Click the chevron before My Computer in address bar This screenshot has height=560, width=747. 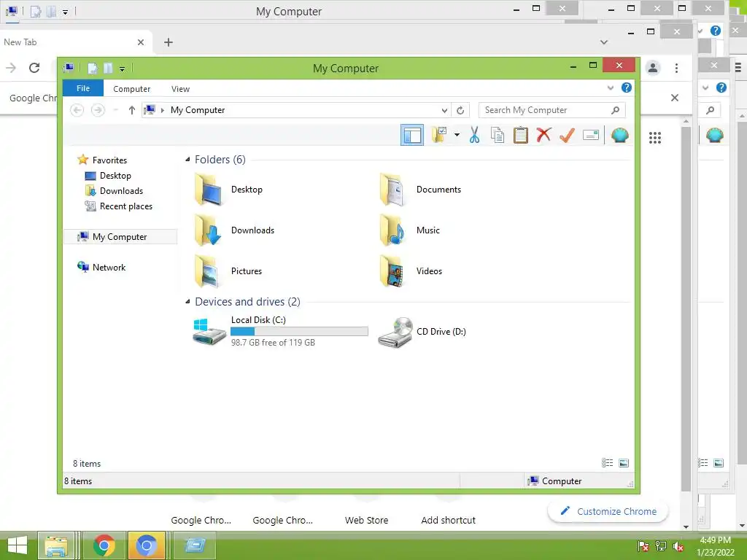[163, 111]
